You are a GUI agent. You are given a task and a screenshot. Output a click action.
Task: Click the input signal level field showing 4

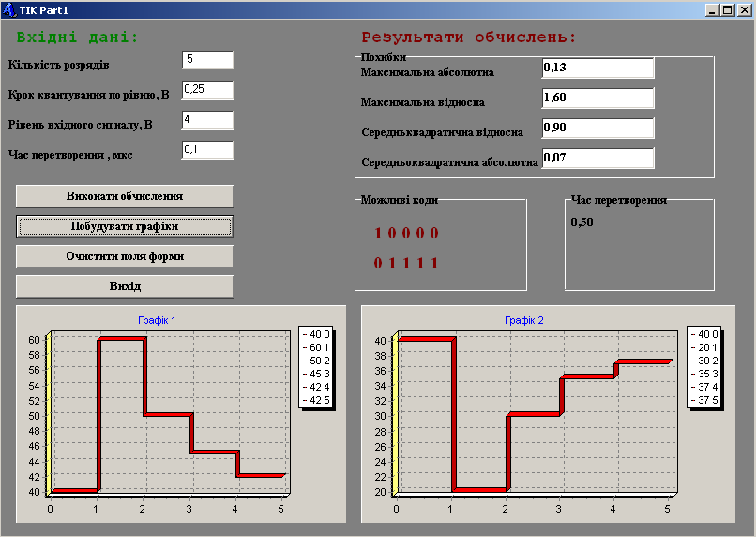(208, 119)
